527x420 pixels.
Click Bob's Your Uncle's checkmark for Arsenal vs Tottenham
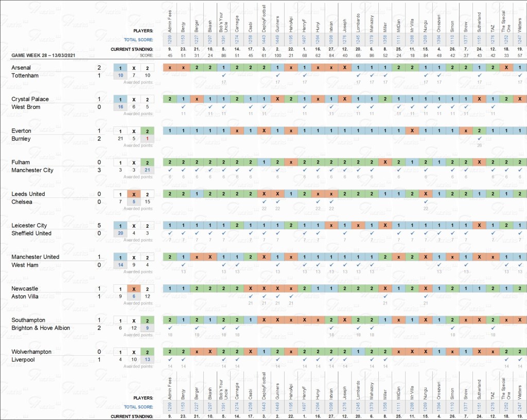tap(224, 76)
